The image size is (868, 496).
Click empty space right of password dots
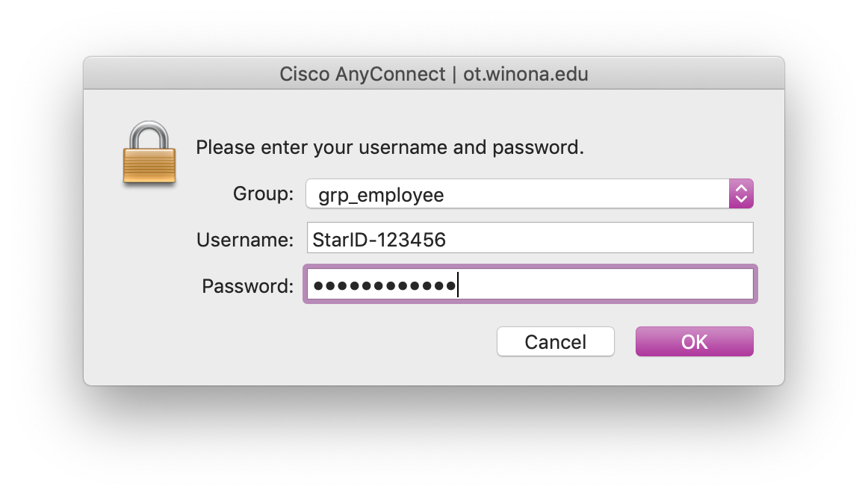tap(605, 285)
